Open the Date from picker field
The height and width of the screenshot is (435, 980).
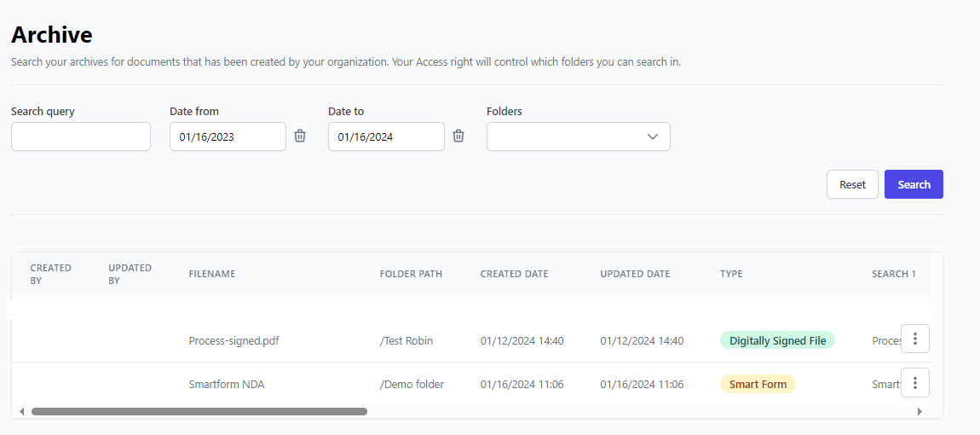(228, 136)
